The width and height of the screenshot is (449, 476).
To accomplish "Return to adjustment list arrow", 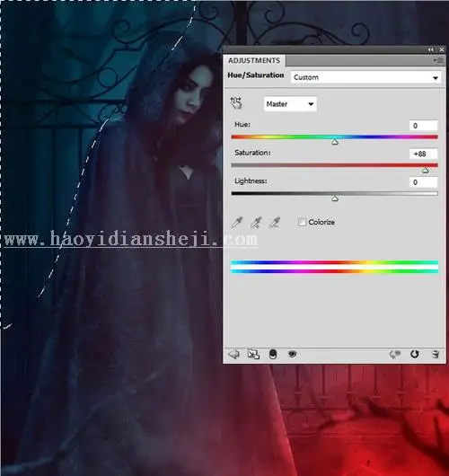I will click(233, 354).
